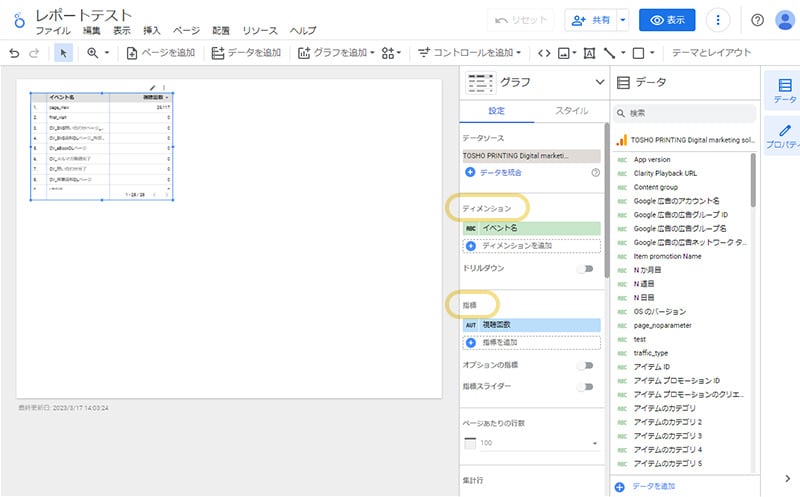Toggle the ドリルダウン switch

586,268
